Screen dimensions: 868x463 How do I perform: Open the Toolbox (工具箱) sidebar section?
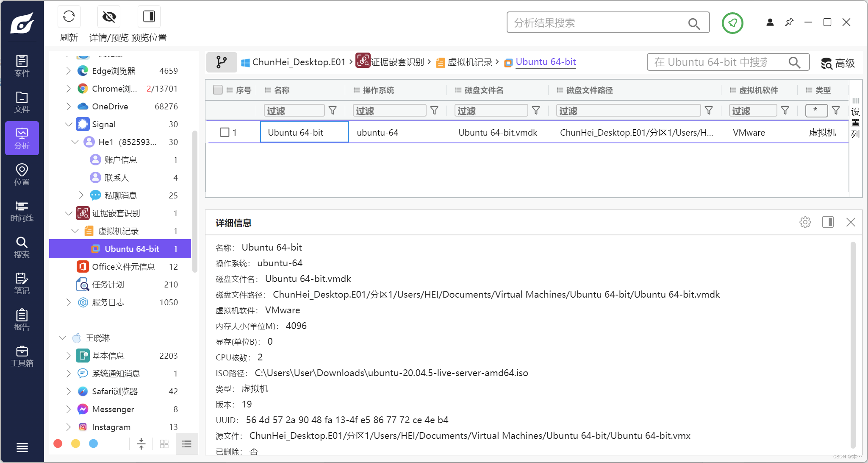(22, 356)
